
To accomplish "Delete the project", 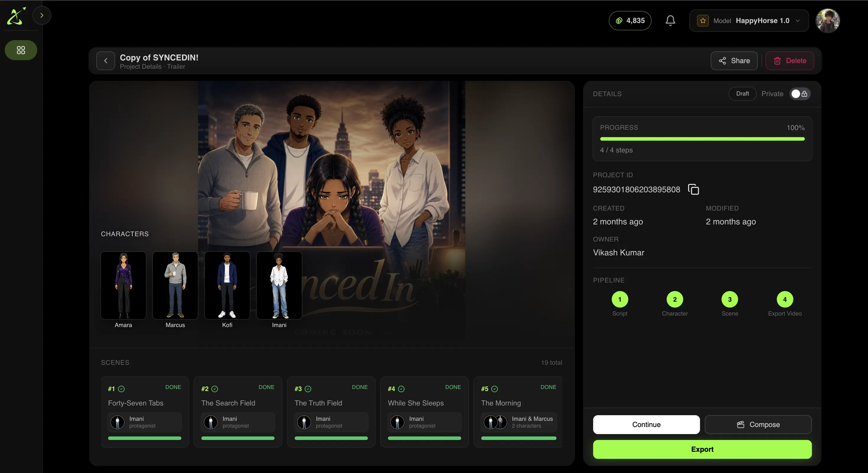I will coord(790,61).
